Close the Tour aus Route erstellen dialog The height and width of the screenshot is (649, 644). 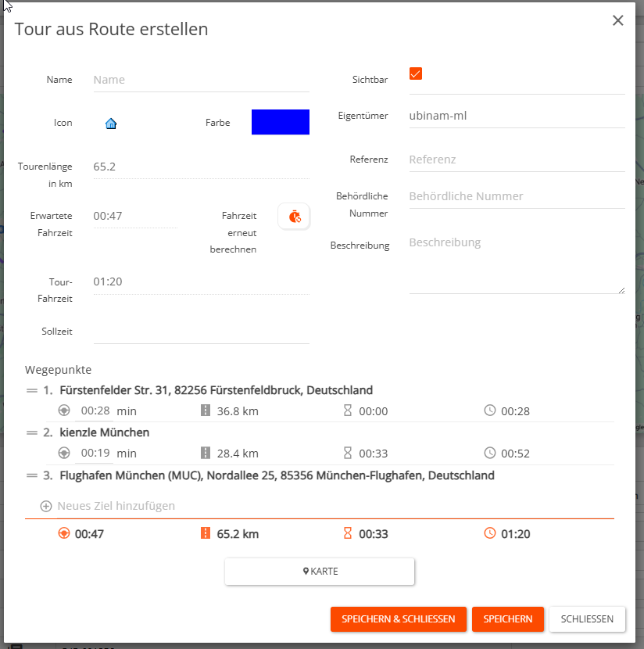click(617, 21)
